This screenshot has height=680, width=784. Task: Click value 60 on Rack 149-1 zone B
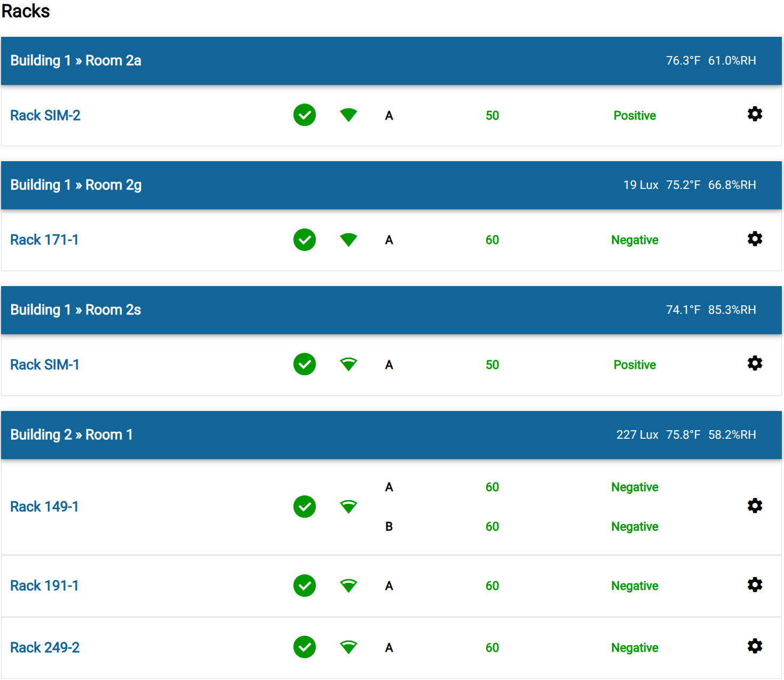point(492,526)
